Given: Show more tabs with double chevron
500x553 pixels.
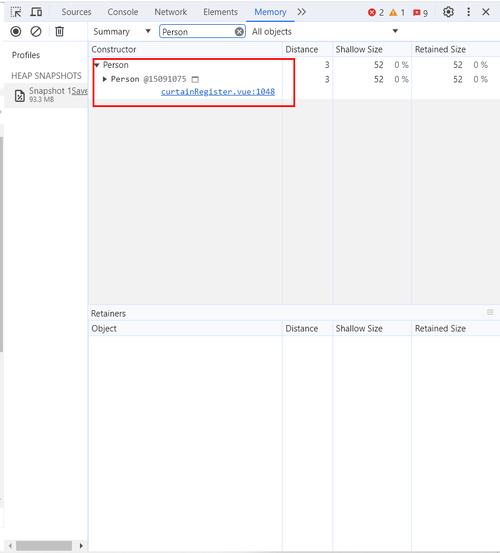Looking at the screenshot, I should tap(301, 12).
